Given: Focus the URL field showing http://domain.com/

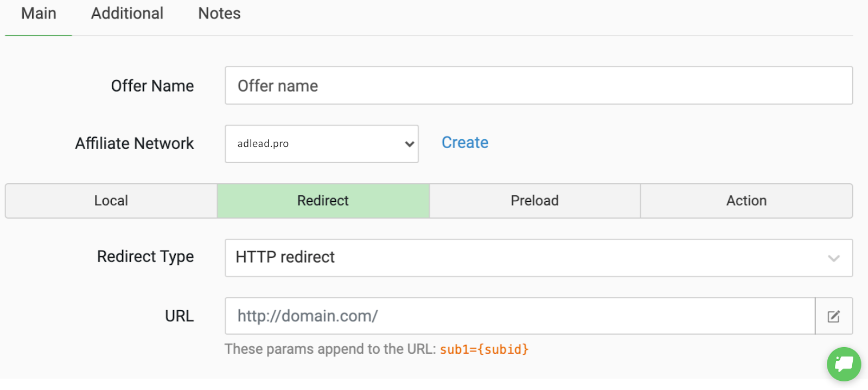Looking at the screenshot, I should [520, 316].
